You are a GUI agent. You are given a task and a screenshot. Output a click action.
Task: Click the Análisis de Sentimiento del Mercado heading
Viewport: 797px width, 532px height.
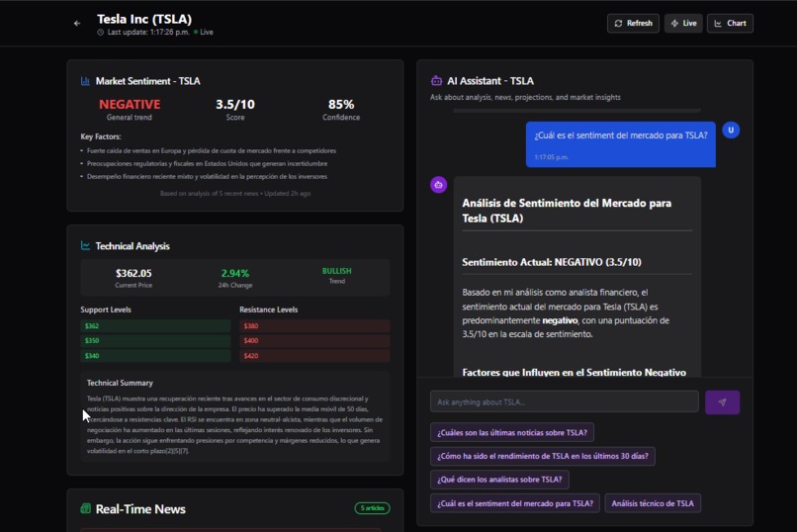click(x=567, y=211)
